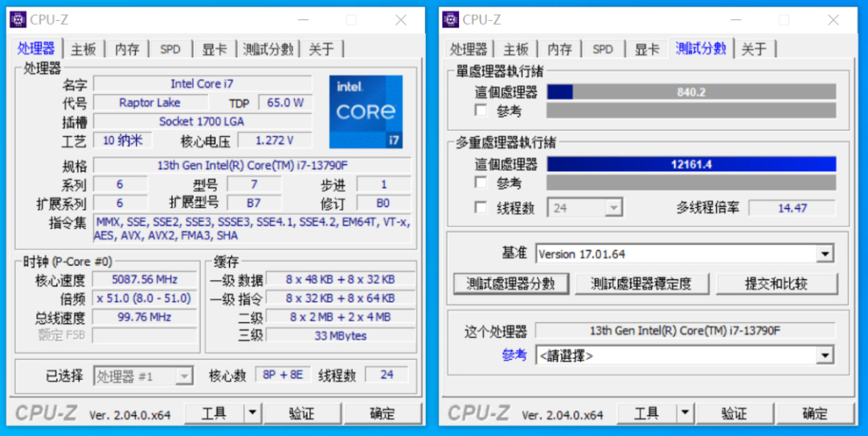Click the 倍频 value x 51.0 (8.0 - 51.0)
This screenshot has width=868, height=436.
[x=144, y=298]
